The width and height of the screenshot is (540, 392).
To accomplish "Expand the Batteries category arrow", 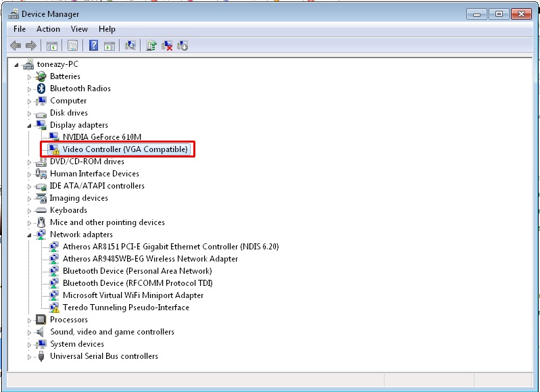I will click(x=29, y=77).
